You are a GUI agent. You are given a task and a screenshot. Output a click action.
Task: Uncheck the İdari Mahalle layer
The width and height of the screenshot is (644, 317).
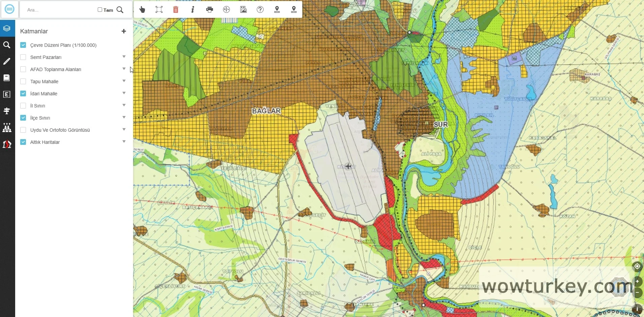tap(23, 94)
